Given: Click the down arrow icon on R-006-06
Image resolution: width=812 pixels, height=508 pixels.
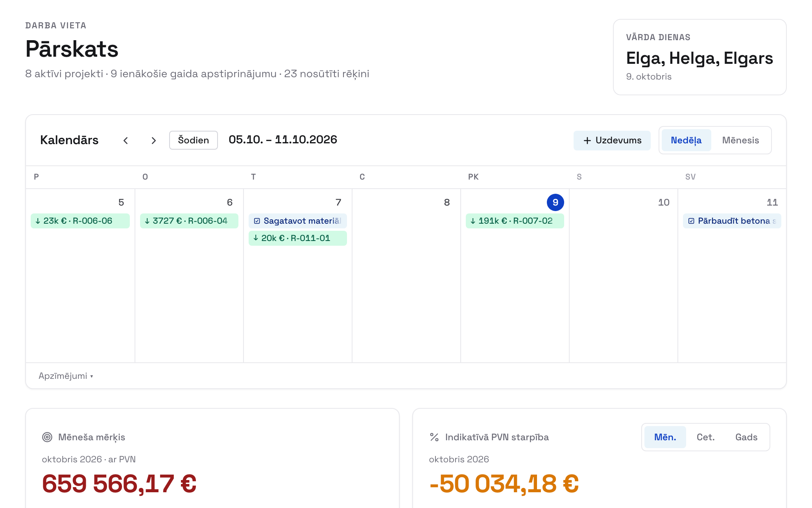Looking at the screenshot, I should (38, 221).
